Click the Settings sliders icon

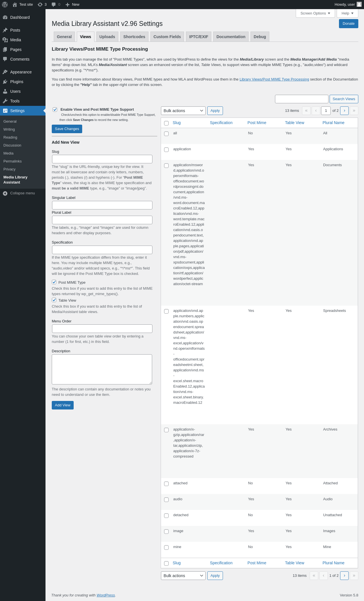(x=5, y=111)
